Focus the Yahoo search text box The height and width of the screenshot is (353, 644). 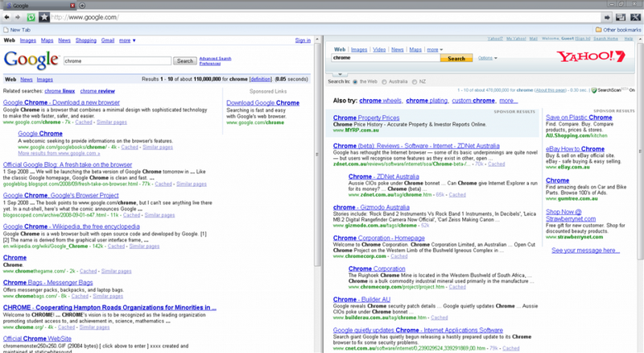tap(386, 58)
